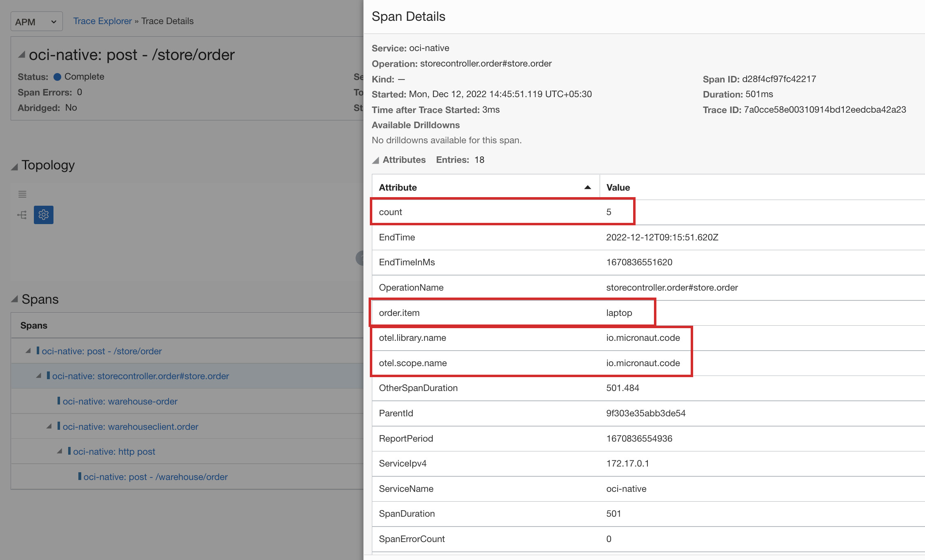Open span oci-native: http post
The height and width of the screenshot is (560, 925).
114,451
